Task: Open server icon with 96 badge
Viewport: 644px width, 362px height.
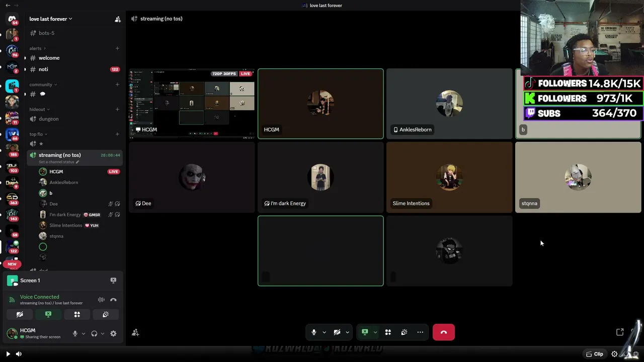Action: coord(12,51)
